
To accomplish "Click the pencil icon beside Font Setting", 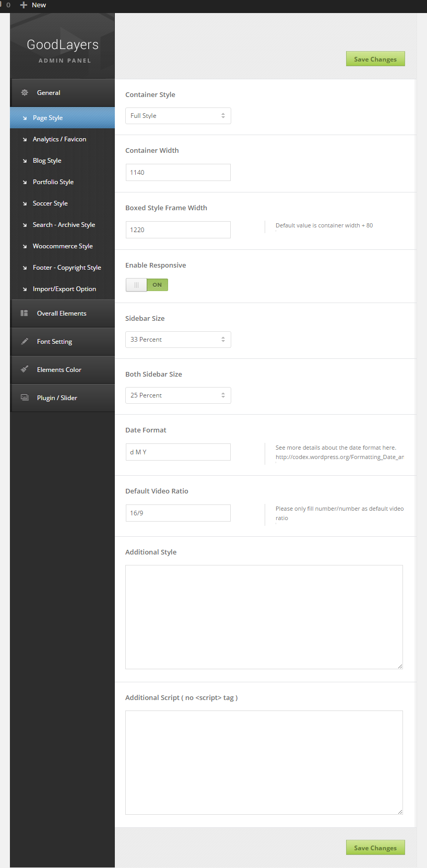I will click(25, 342).
